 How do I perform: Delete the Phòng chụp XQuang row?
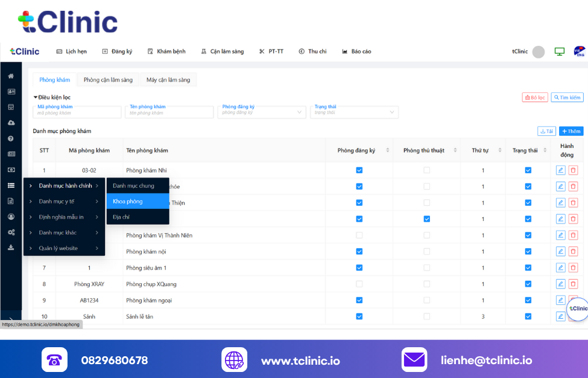[x=573, y=284]
